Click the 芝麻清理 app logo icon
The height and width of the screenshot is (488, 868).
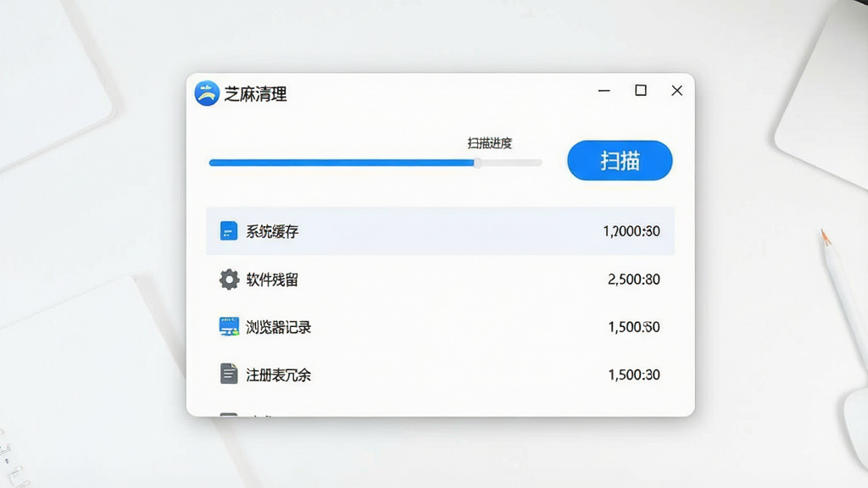[x=207, y=93]
